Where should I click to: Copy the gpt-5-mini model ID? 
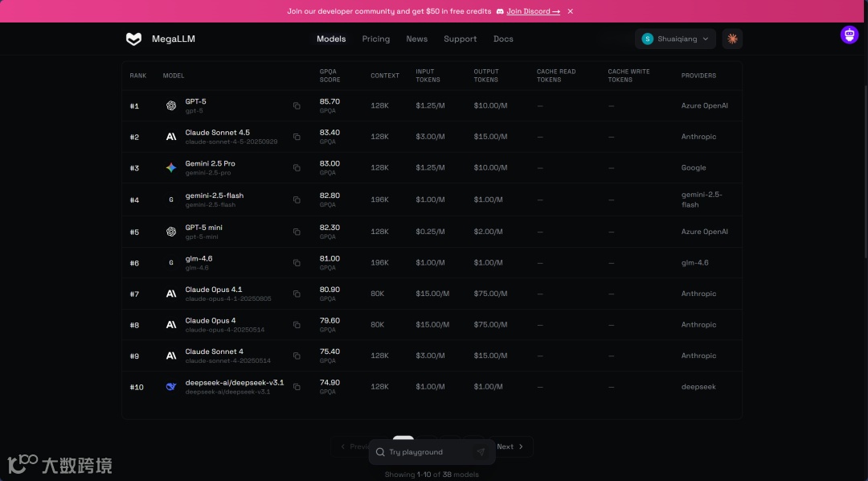(297, 232)
